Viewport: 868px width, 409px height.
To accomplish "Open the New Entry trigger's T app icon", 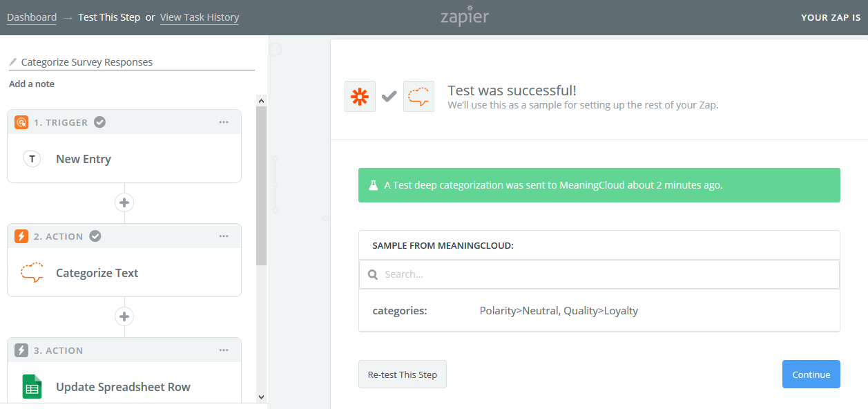I will (32, 158).
